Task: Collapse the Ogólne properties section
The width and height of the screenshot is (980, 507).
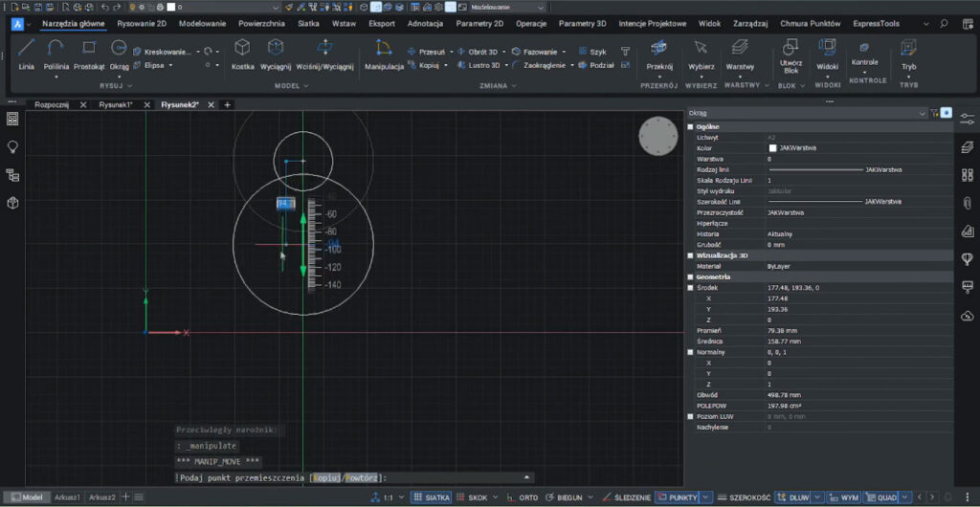Action: pyautogui.click(x=691, y=126)
